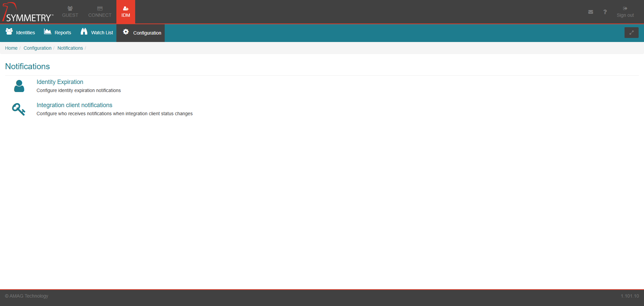Select the IDM module tab
This screenshot has width=644, height=306.
(x=126, y=12)
